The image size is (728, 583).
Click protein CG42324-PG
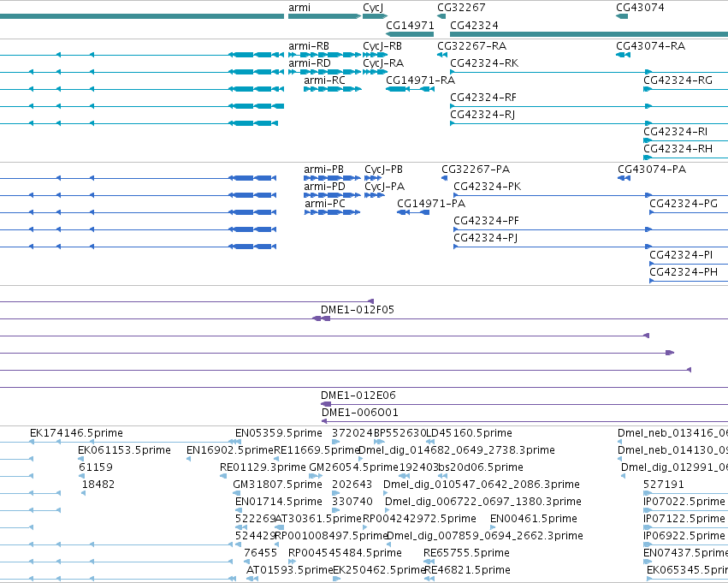(x=684, y=204)
